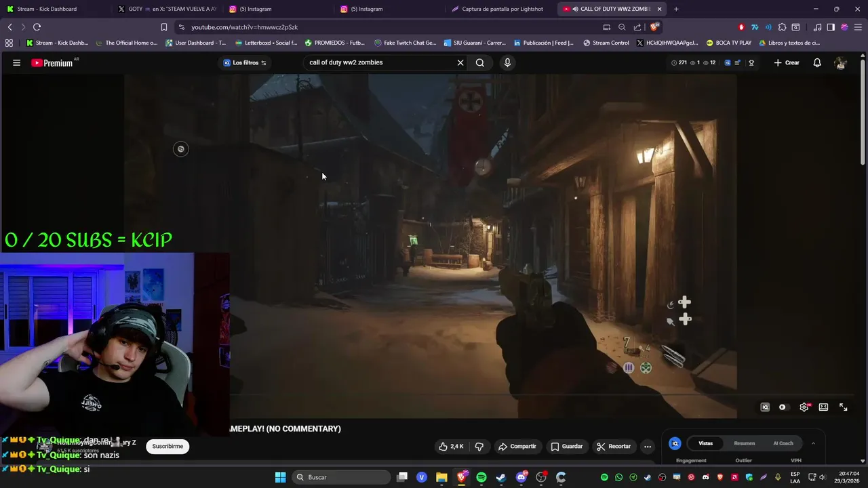
Task: Clear the search text with X
Action: click(460, 62)
